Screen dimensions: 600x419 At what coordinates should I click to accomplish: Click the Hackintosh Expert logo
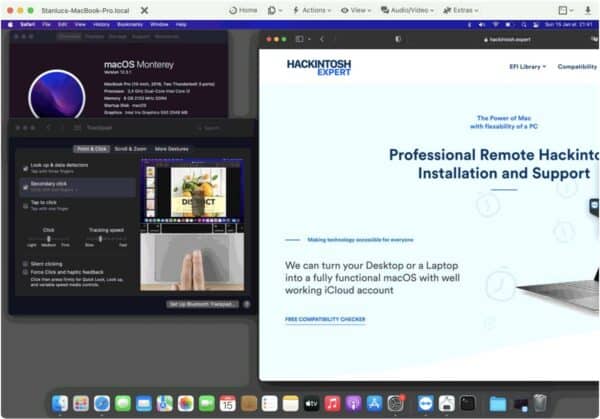(319, 67)
